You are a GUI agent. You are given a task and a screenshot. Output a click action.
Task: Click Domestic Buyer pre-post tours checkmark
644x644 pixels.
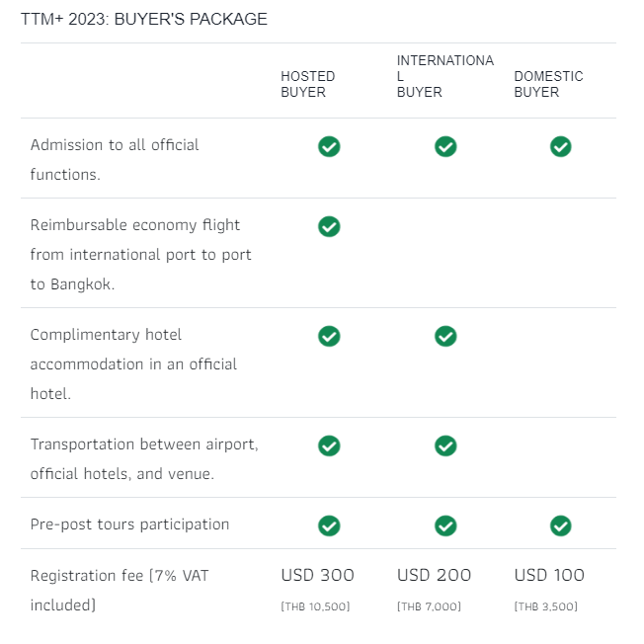tap(561, 525)
